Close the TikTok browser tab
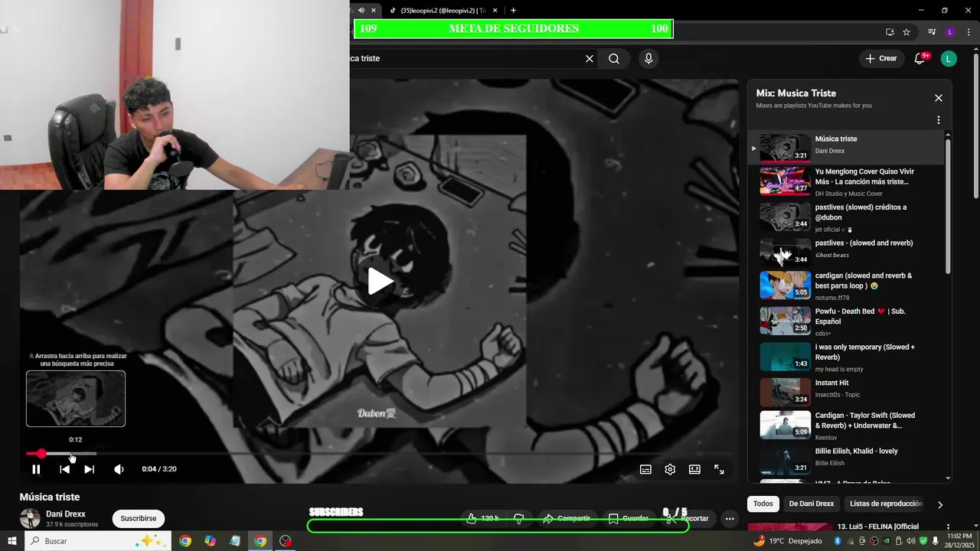The image size is (980, 551). click(495, 10)
